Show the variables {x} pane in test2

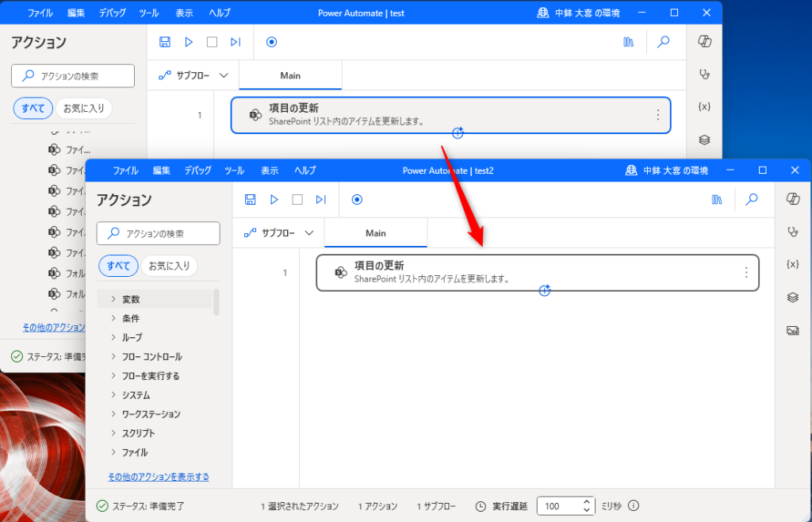pos(793,264)
